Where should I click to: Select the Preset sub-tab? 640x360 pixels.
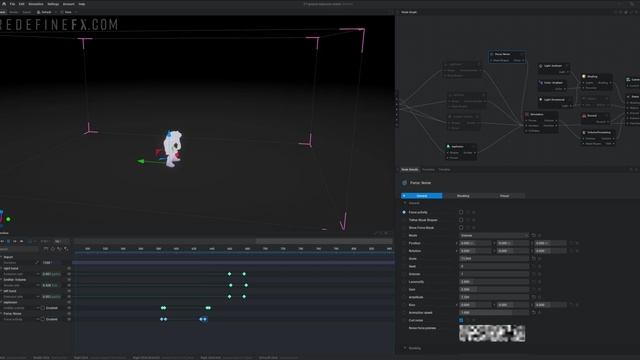(504, 196)
